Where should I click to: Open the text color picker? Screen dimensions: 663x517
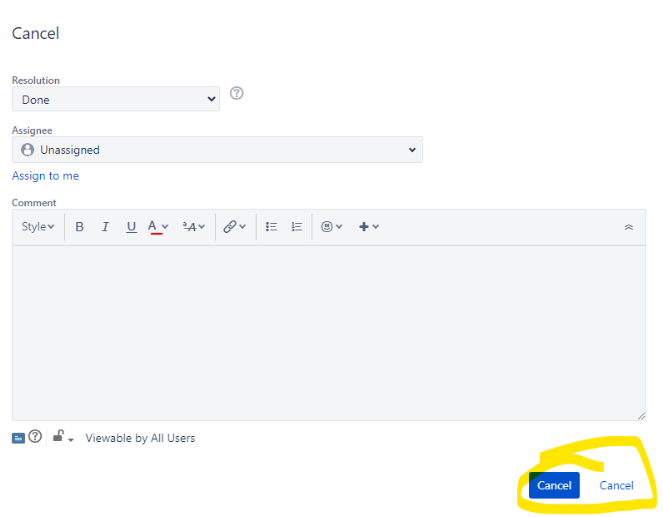click(x=158, y=227)
